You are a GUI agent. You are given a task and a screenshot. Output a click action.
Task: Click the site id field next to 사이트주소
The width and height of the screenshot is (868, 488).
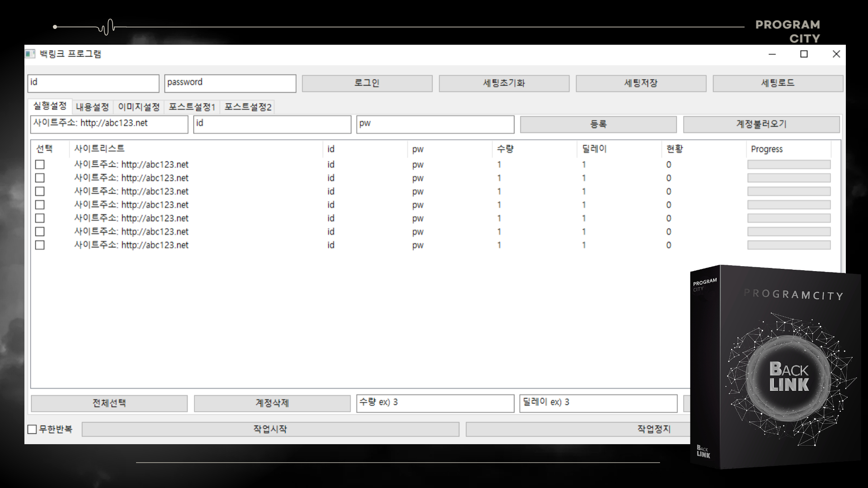tap(272, 124)
